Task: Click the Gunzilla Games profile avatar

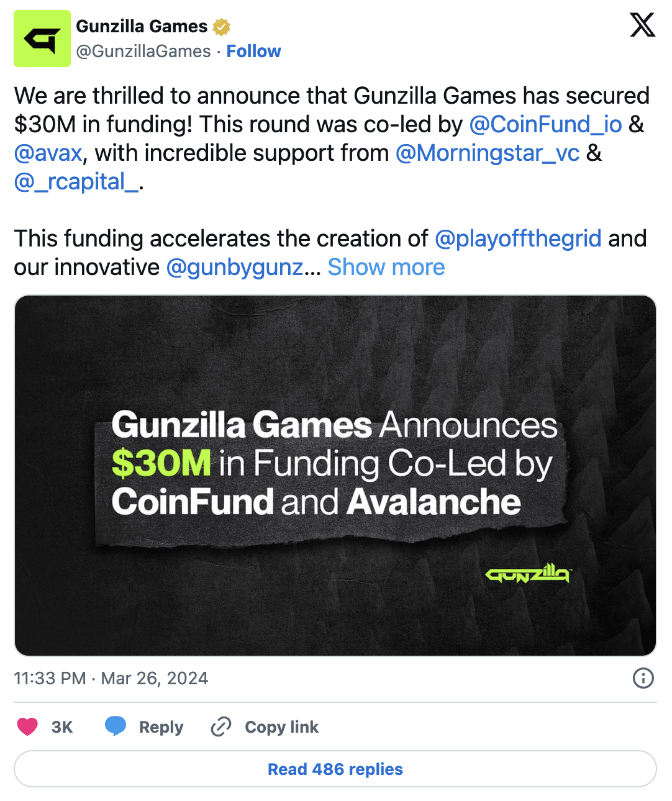Action: pyautogui.click(x=42, y=38)
